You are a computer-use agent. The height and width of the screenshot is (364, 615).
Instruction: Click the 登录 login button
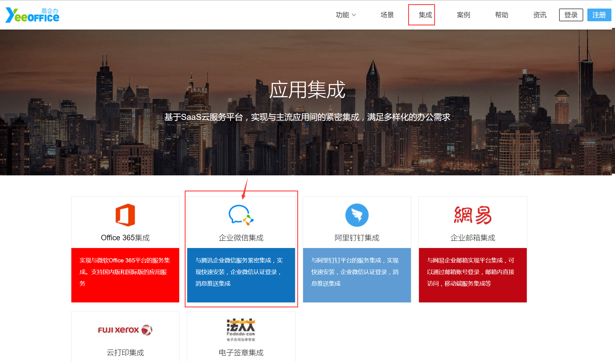click(x=571, y=15)
